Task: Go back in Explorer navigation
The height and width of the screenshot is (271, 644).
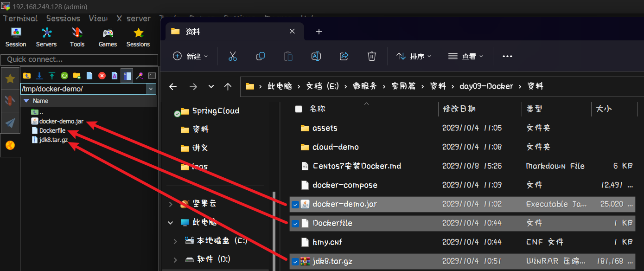Action: point(173,86)
